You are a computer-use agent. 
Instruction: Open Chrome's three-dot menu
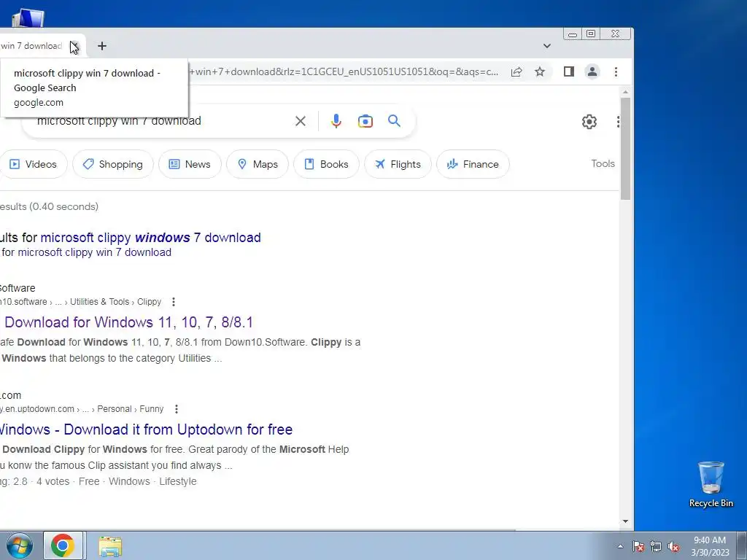(x=616, y=72)
